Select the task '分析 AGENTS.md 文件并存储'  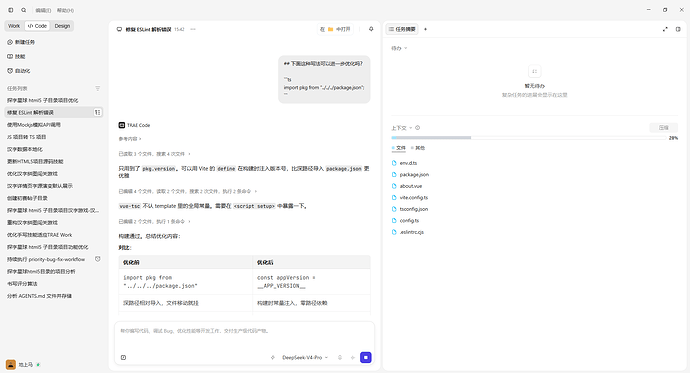tap(54, 296)
